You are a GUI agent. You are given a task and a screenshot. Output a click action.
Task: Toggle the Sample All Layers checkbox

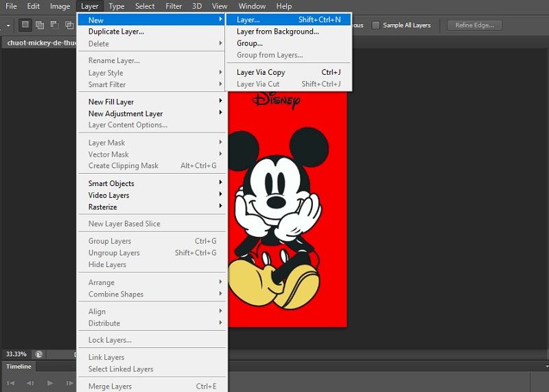[x=375, y=25]
